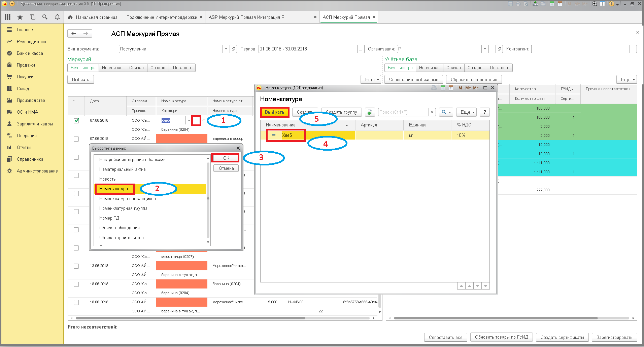Screen dimensions: 644x347
Task: Click the question mark help button
Action: pos(485,112)
